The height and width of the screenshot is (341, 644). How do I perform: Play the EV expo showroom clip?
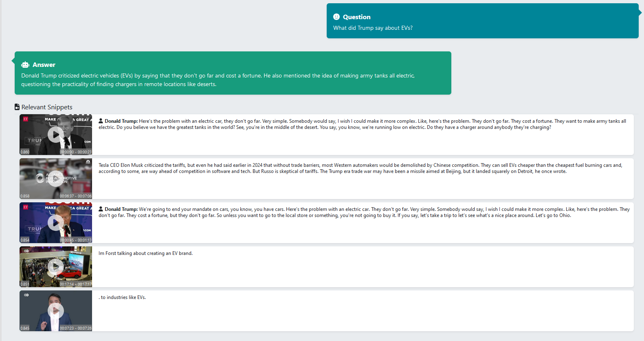pos(56,267)
